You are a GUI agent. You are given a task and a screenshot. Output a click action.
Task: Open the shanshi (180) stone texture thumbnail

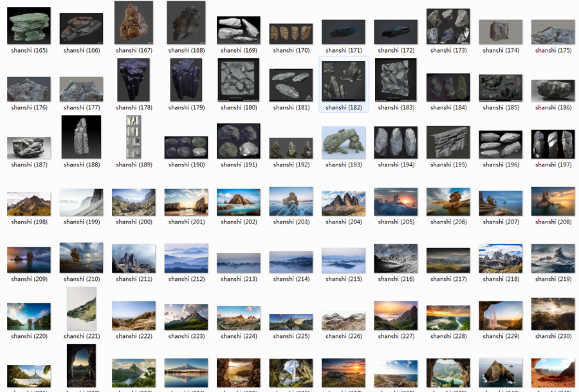[239, 80]
